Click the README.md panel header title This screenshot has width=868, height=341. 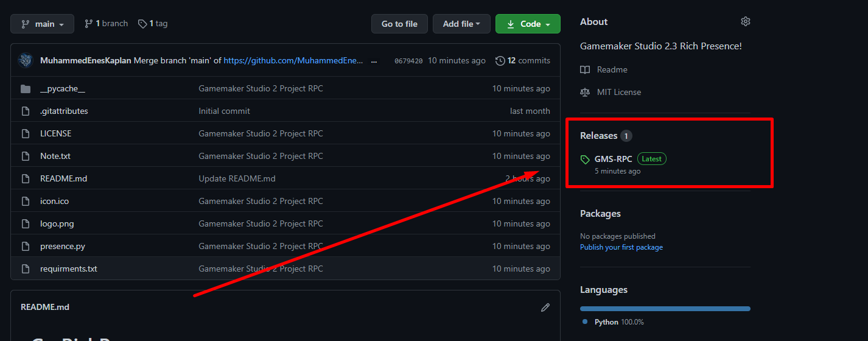point(45,307)
